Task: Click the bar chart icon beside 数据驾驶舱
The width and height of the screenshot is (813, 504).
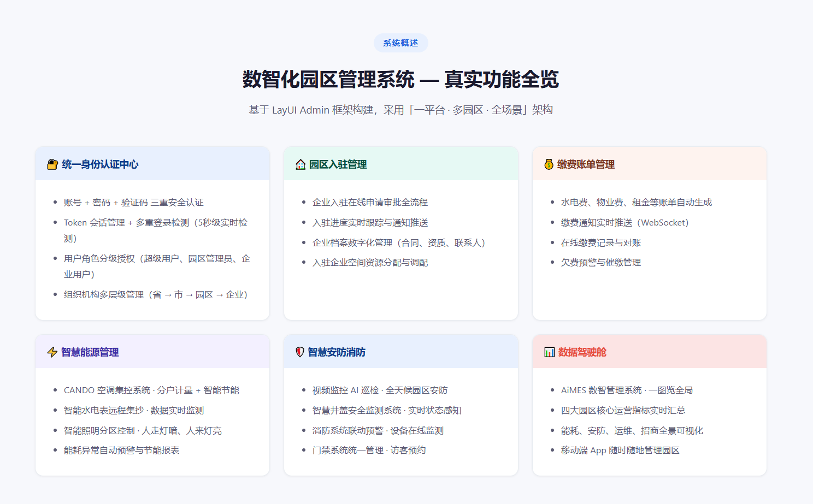Action: [549, 352]
